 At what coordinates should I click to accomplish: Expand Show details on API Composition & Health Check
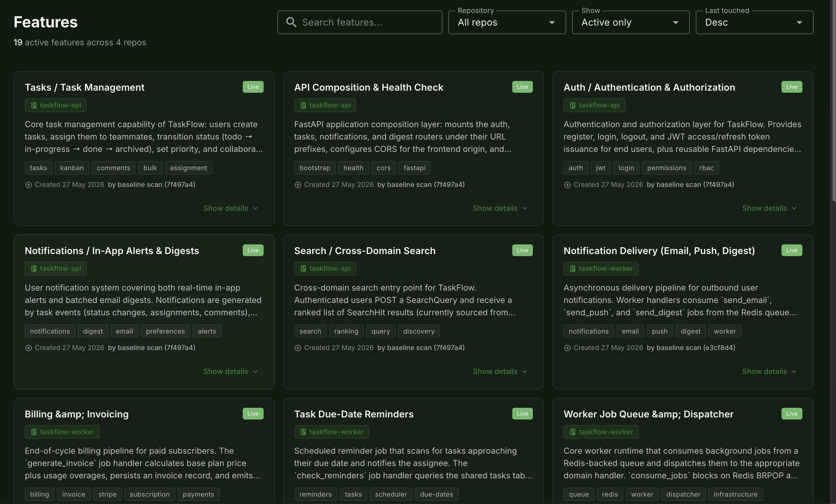pyautogui.click(x=500, y=208)
